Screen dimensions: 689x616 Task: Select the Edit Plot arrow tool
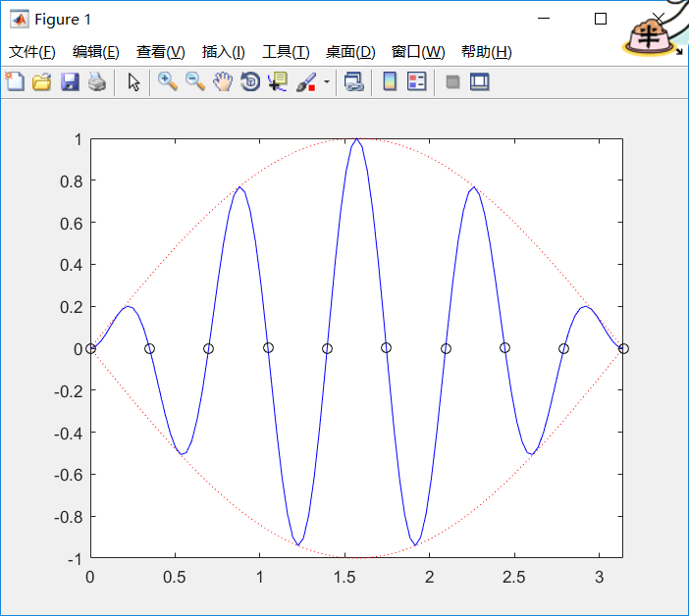coord(133,82)
